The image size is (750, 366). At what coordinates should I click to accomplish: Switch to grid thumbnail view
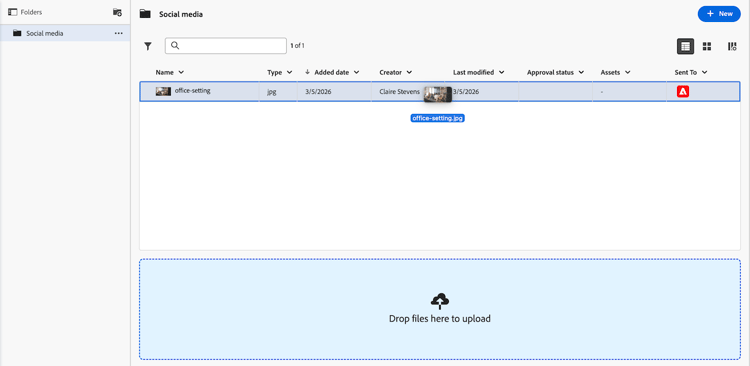pyautogui.click(x=706, y=46)
